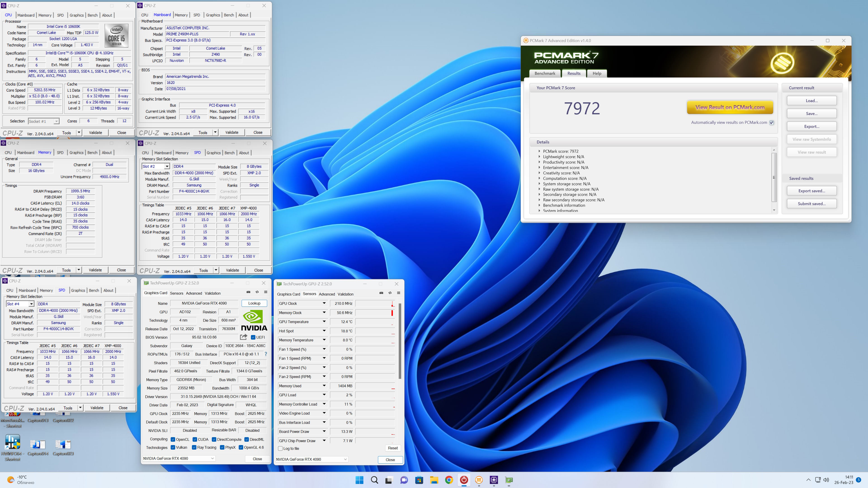The height and width of the screenshot is (488, 868).
Task: Toggle the OpenCL checkbox
Action: click(x=173, y=439)
